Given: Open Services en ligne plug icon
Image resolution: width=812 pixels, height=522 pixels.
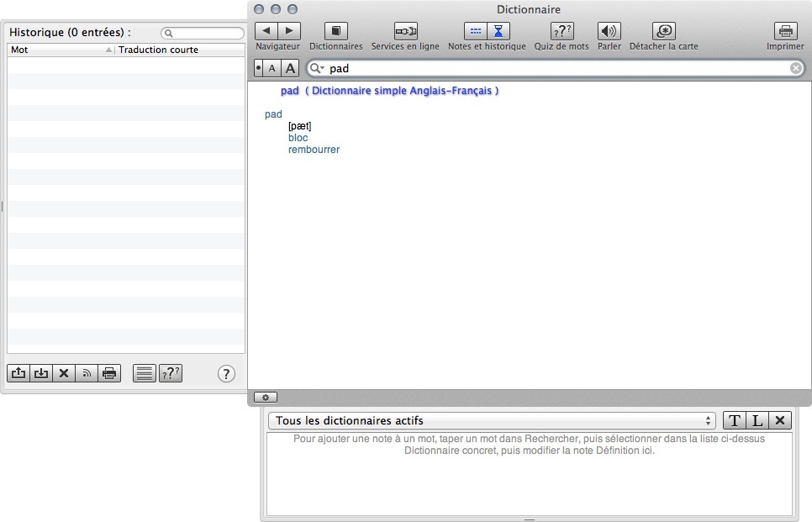Looking at the screenshot, I should (405, 31).
